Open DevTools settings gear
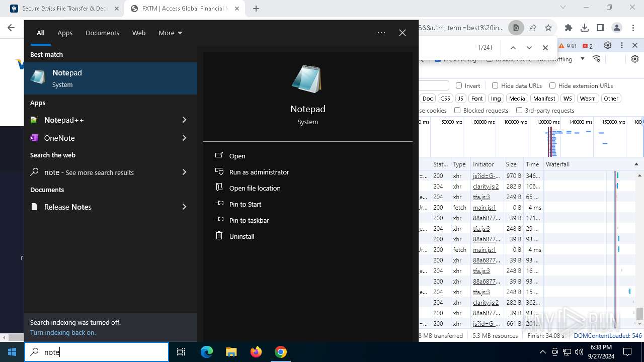 click(x=608, y=46)
